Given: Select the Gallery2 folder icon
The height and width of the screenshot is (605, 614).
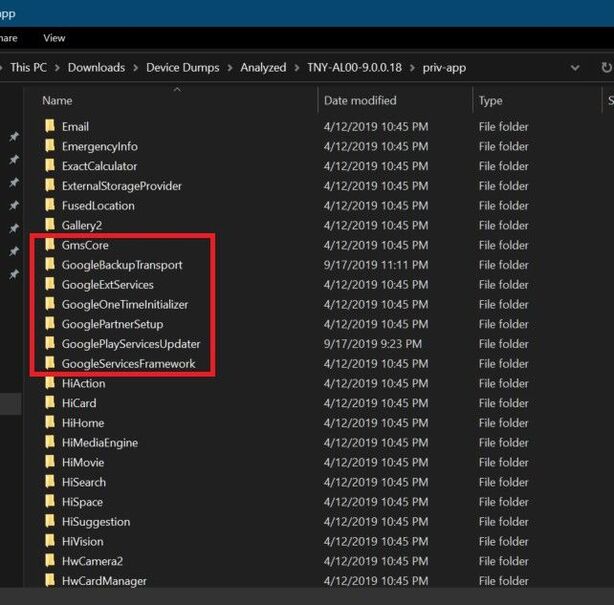Looking at the screenshot, I should 50,225.
